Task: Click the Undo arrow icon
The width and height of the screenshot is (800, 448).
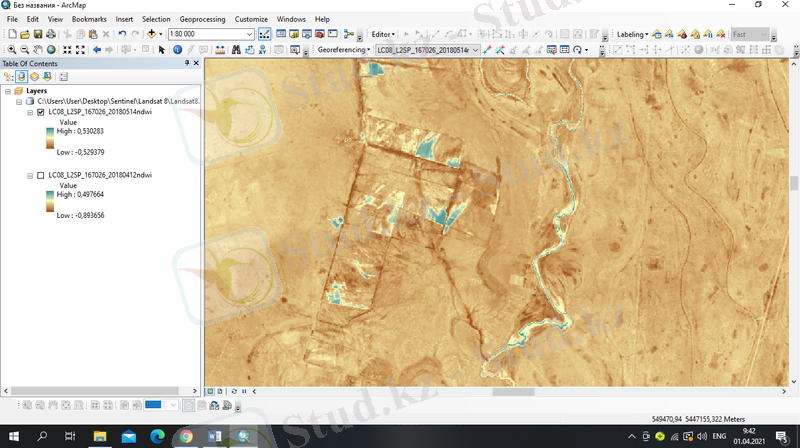Action: 121,34
